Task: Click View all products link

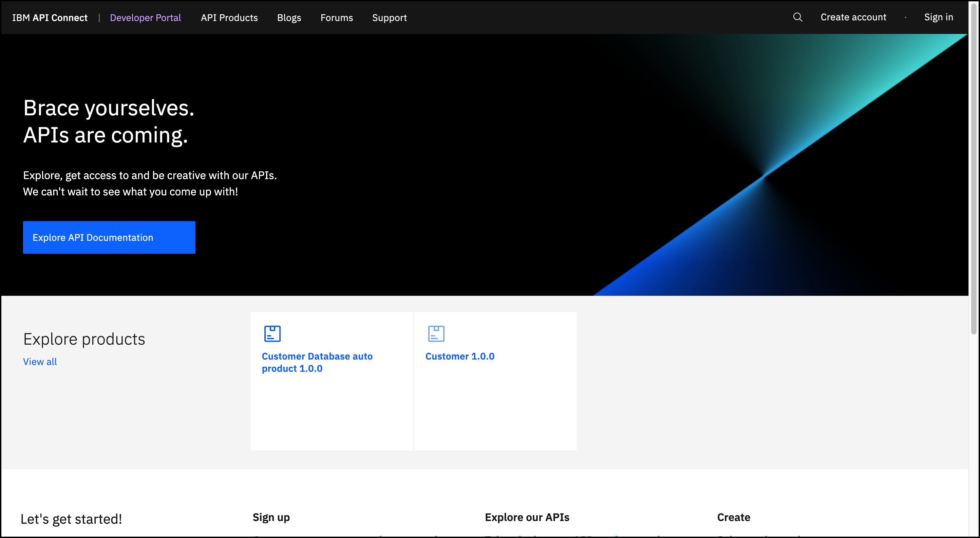Action: pyautogui.click(x=40, y=362)
